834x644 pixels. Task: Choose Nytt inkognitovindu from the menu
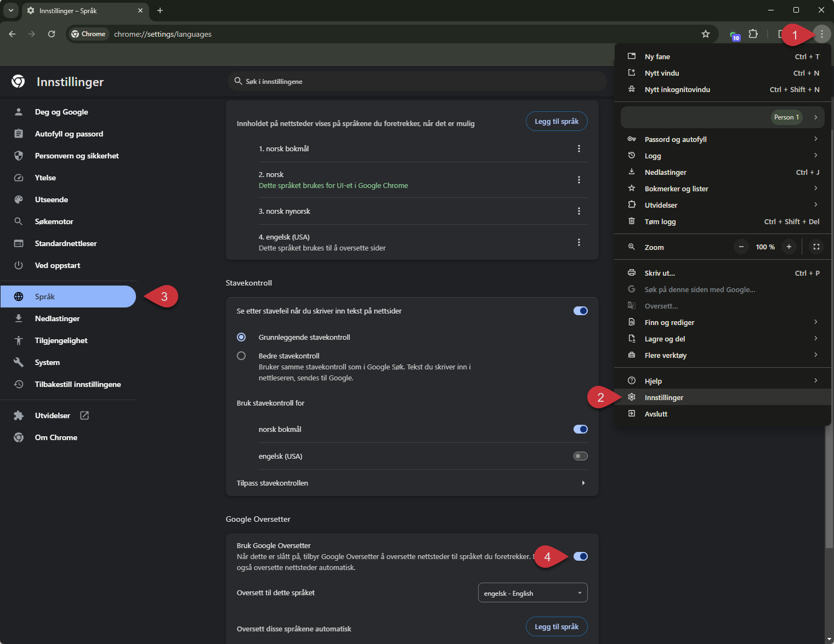pyautogui.click(x=723, y=89)
